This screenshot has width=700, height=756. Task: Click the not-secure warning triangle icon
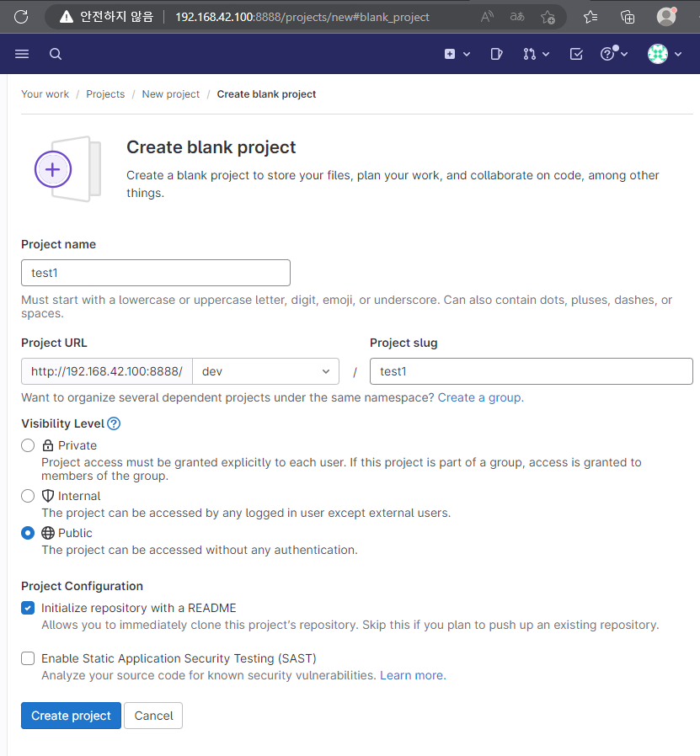coord(67,17)
